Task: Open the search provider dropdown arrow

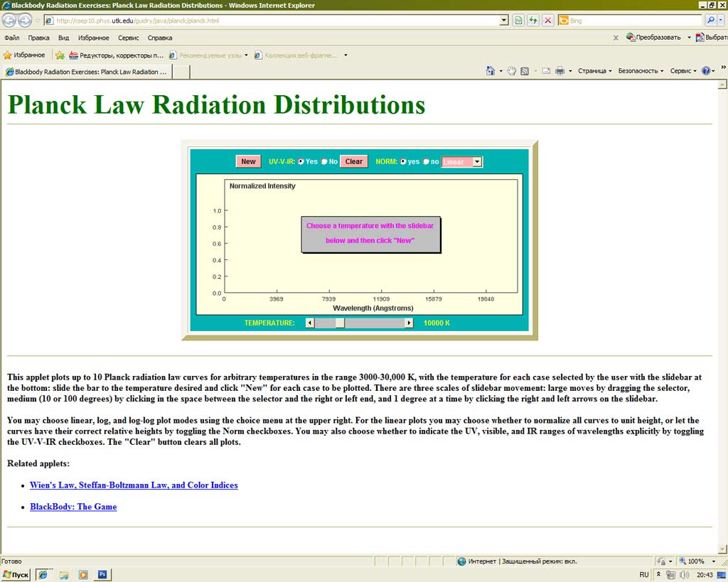Action: click(x=721, y=21)
